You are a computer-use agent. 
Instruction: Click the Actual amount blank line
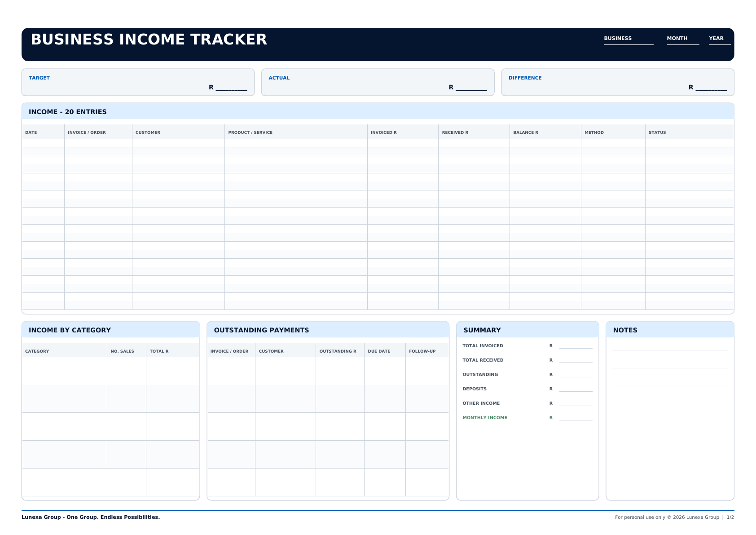click(x=471, y=88)
